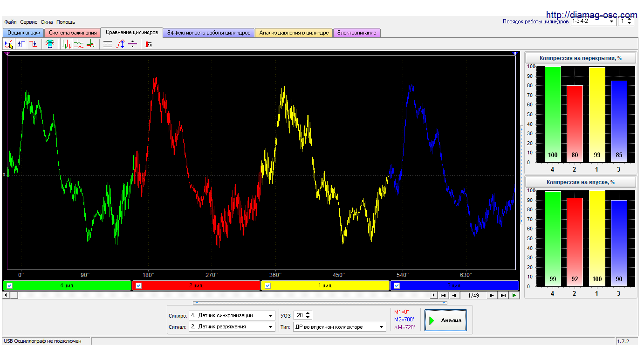Switch to the Система зажигания tab
Screen dimensions: 644x347
pos(73,33)
